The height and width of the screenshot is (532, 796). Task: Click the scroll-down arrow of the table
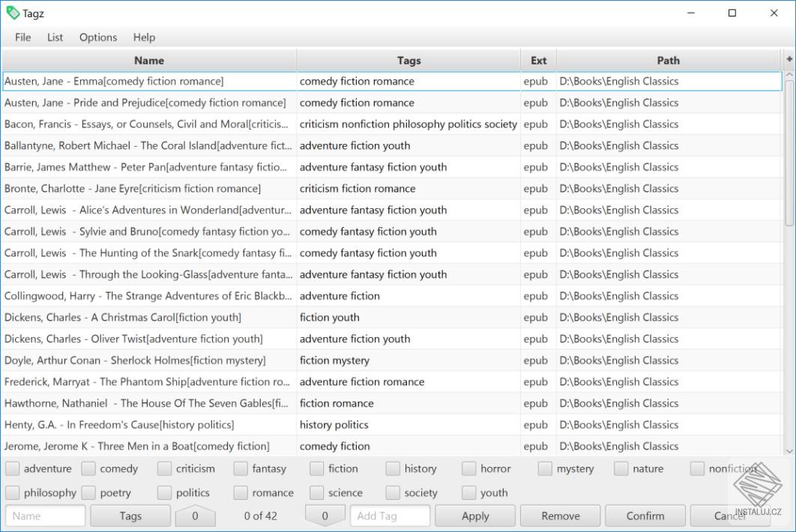coord(789,451)
